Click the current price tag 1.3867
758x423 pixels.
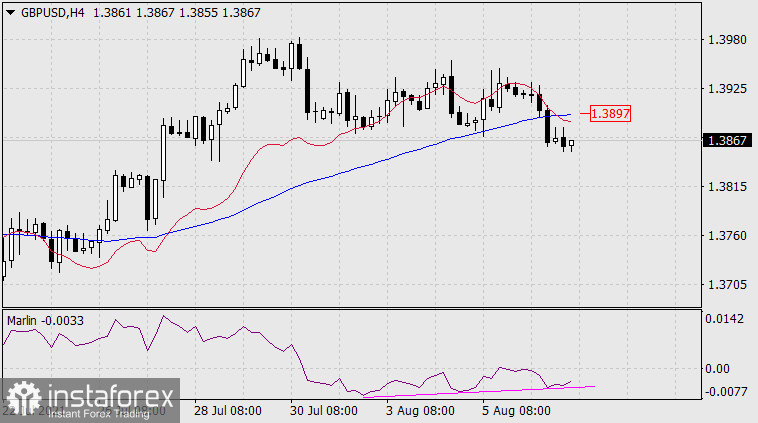point(727,141)
